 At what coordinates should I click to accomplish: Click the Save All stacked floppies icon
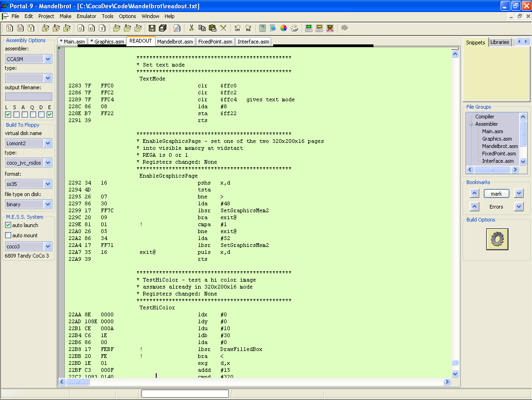[163, 28]
